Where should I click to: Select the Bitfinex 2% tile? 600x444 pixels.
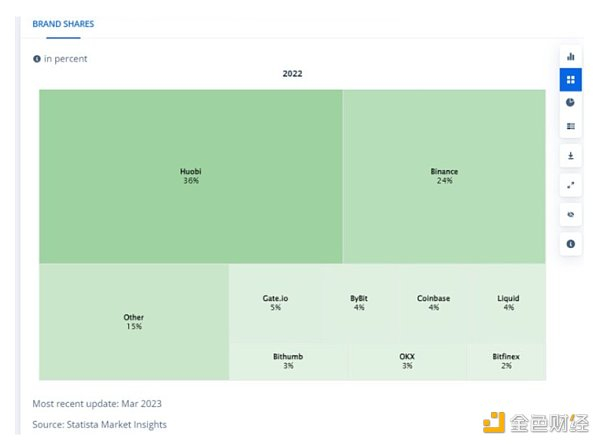point(506,361)
